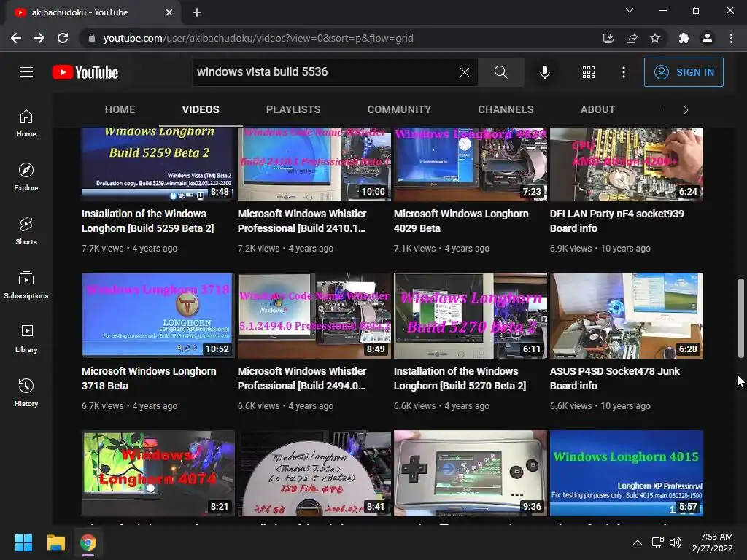This screenshot has height=560, width=747.
Task: Open Microsoft Windows Longhorn 3718 Beta title
Action: (x=149, y=378)
